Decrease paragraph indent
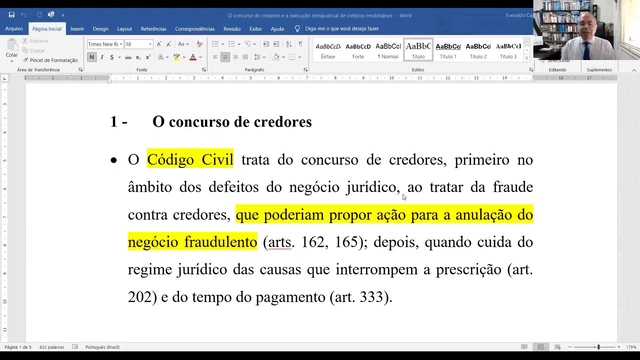This screenshot has height=360, width=640. tap(266, 44)
